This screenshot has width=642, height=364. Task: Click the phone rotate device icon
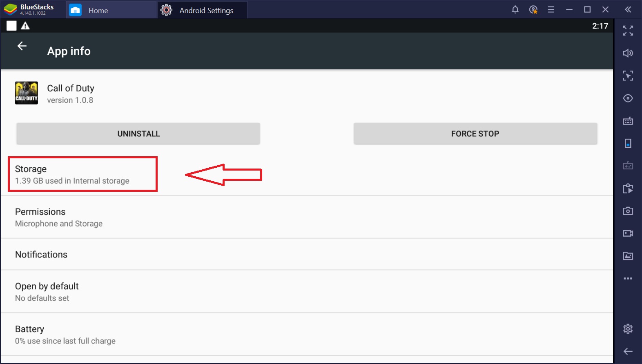click(x=628, y=143)
